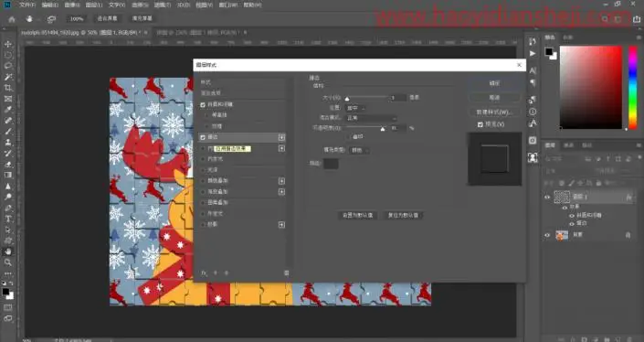Click the stroke Opacity value field

(397, 128)
